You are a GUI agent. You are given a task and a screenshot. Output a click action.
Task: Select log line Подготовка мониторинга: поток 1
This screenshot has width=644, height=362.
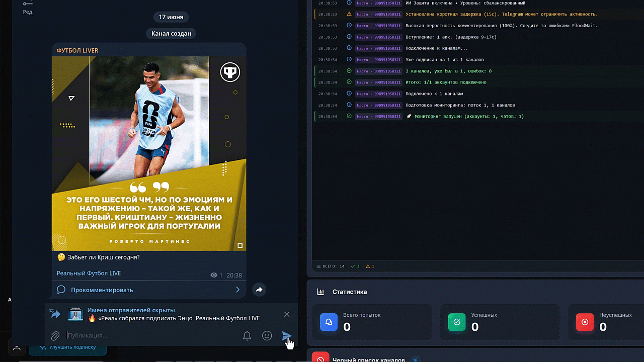pos(478,105)
